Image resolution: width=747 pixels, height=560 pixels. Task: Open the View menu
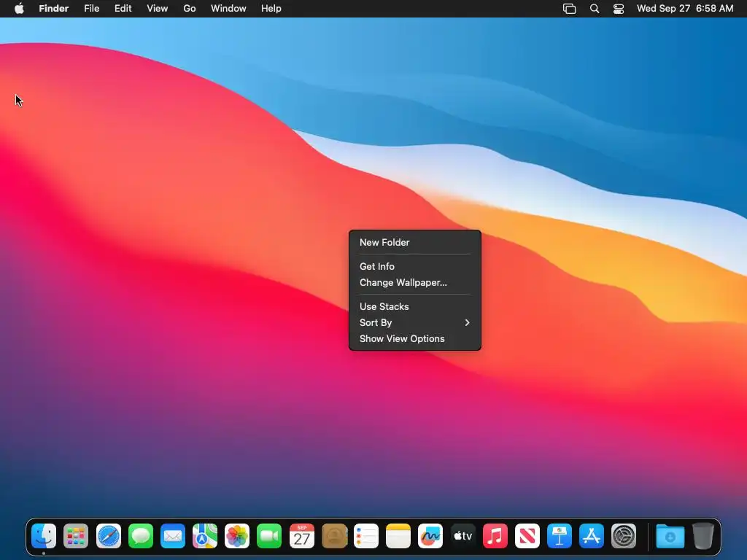158,9
